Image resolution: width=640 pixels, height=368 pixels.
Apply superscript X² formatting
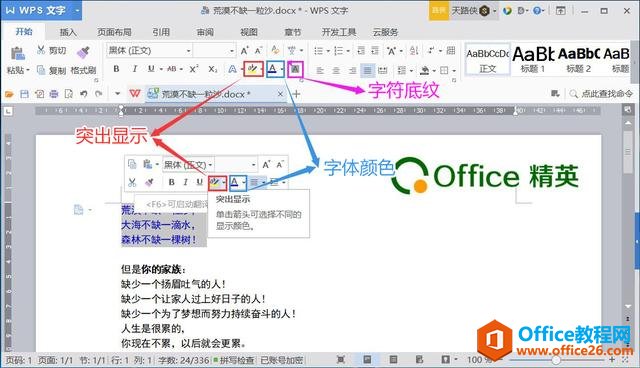point(194,69)
